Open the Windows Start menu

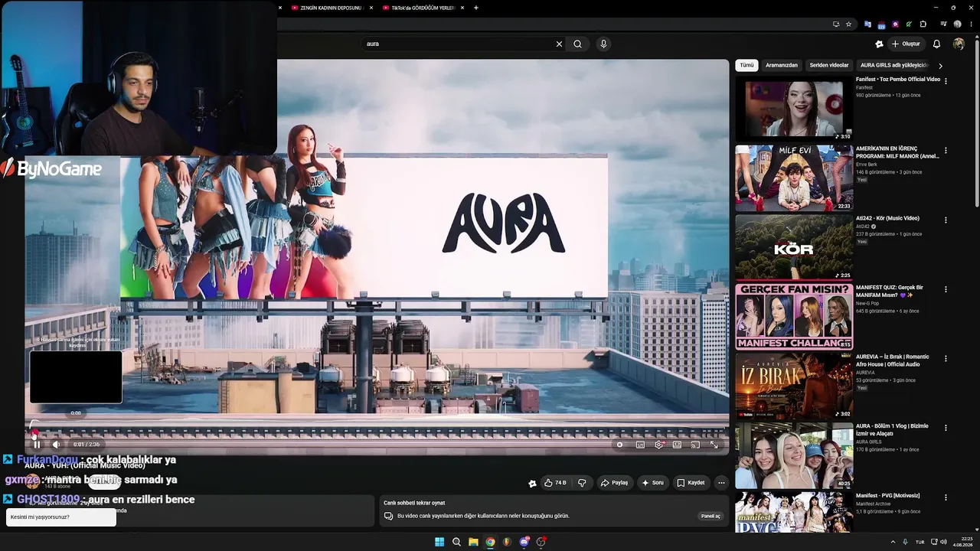coord(439,542)
